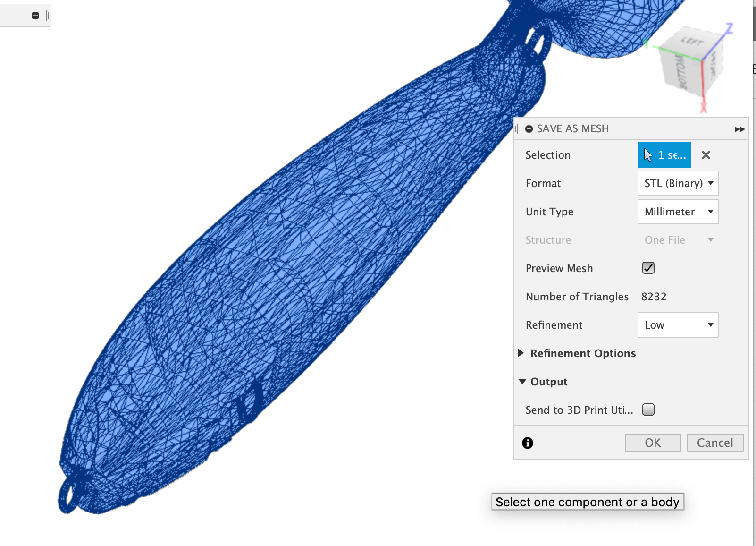Uncheck the Preview Mesh checkbox
Viewport: 756px width, 546px height.
click(x=648, y=268)
